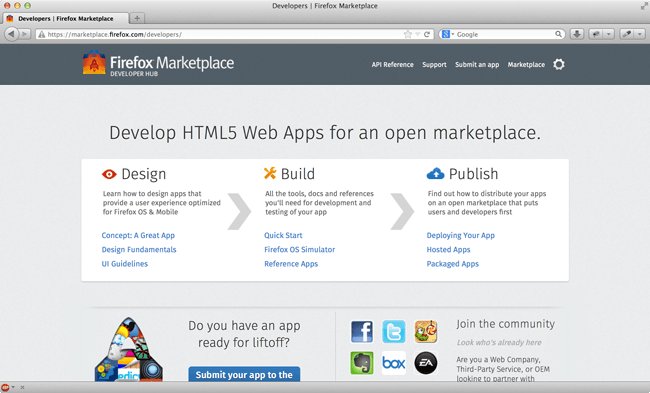Open the UI Guidelines link
The height and width of the screenshot is (393, 650).
[124, 264]
